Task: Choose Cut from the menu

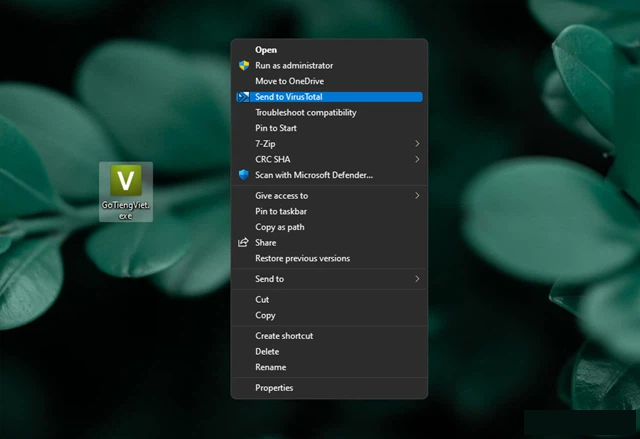Action: click(x=329, y=299)
